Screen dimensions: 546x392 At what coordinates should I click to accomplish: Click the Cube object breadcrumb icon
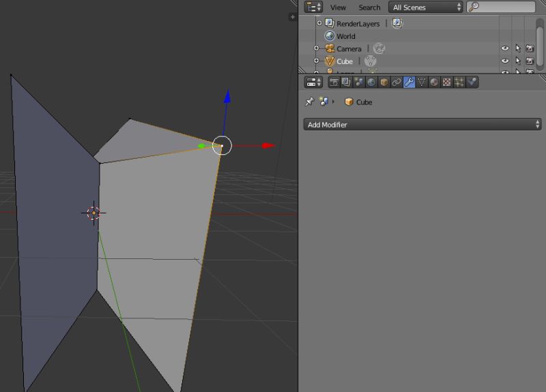pyautogui.click(x=349, y=102)
